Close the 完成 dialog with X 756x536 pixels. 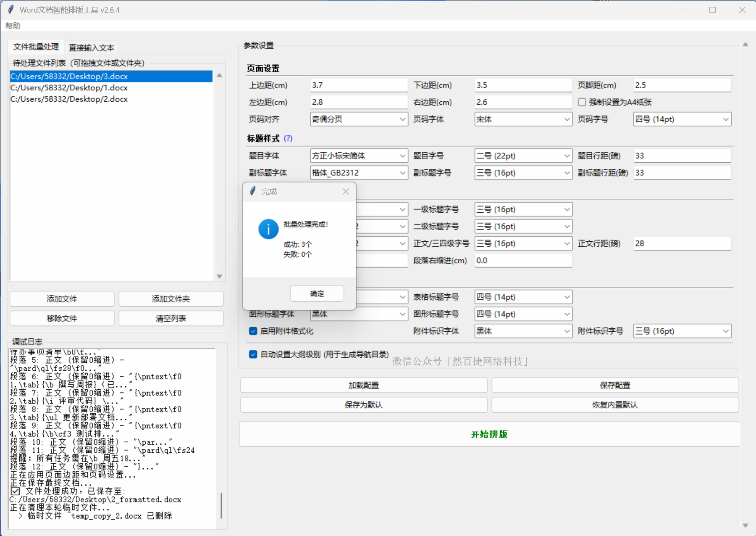pos(346,192)
